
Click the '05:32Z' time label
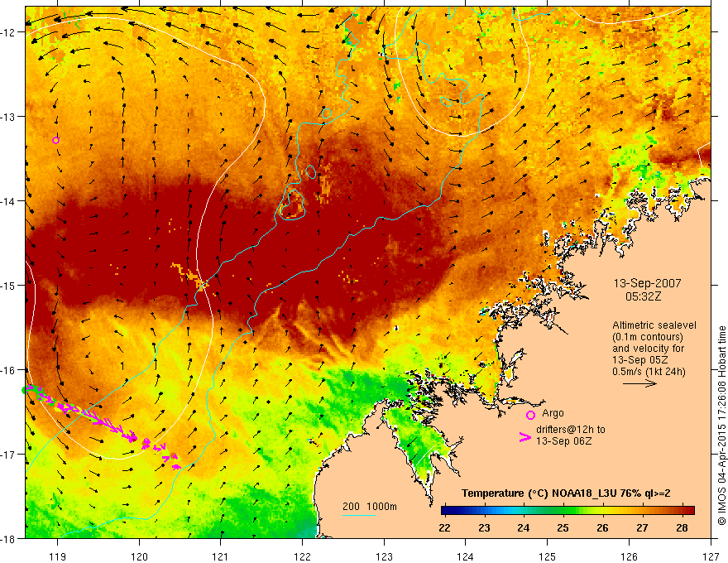[643, 296]
